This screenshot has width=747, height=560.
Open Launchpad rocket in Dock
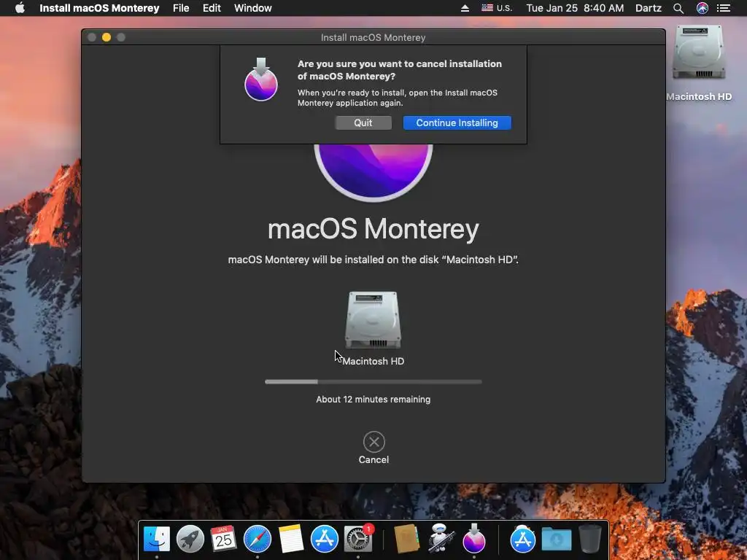pos(190,539)
